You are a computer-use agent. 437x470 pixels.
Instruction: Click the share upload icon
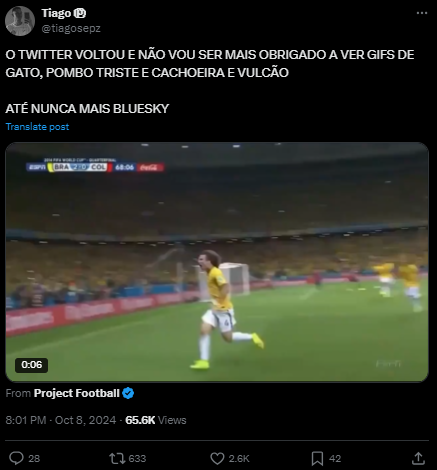(418, 458)
